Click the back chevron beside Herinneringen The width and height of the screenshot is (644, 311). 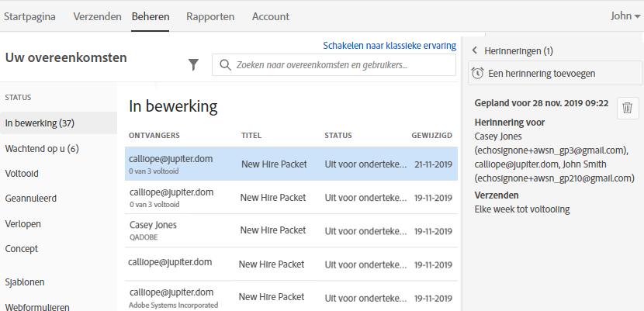[474, 51]
